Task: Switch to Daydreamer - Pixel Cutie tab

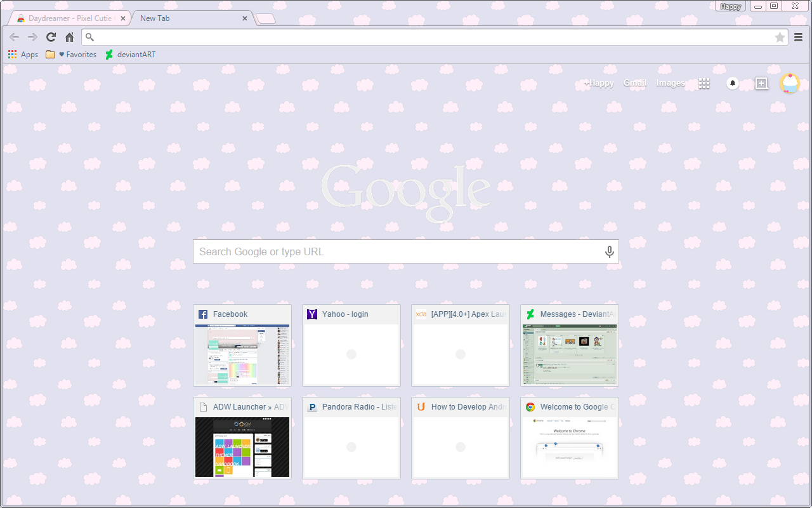Action: (x=67, y=18)
